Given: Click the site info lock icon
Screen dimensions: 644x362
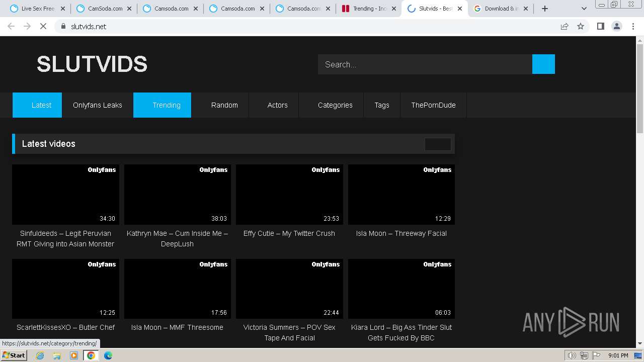Looking at the screenshot, I should 63,26.
